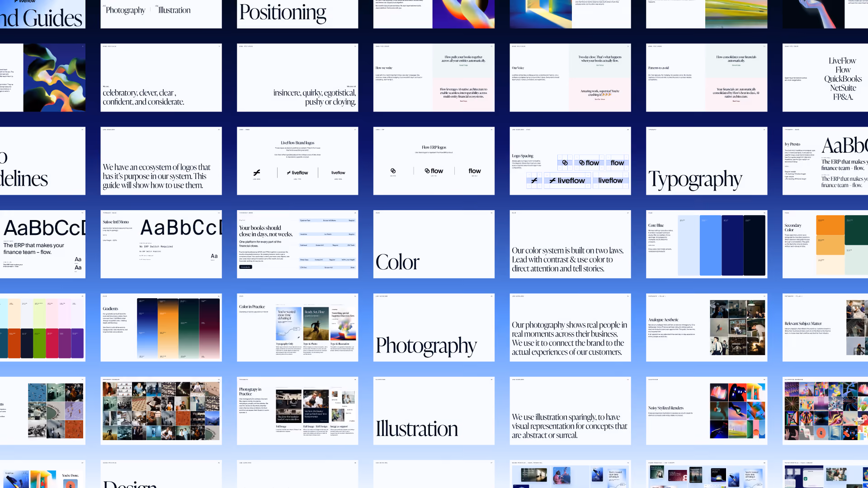This screenshot has width=868, height=488.
Task: Open the 'Positioning' title slide
Action: 297,14
